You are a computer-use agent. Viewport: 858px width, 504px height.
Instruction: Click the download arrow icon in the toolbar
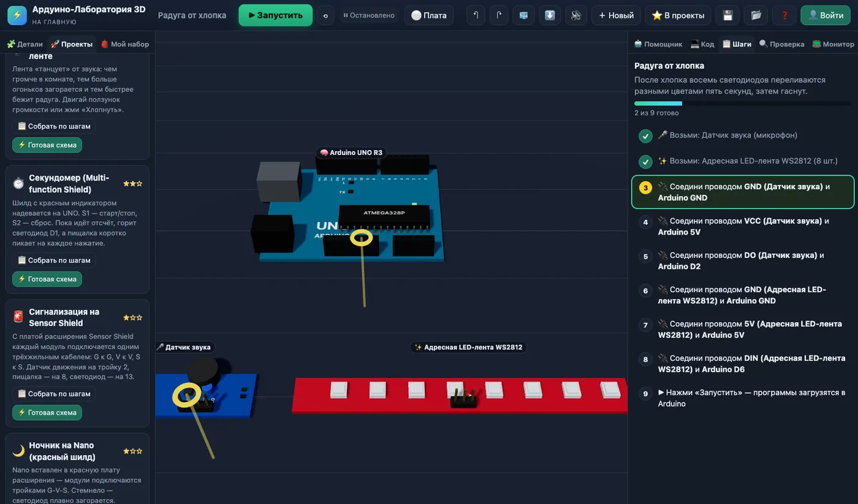[x=550, y=15]
